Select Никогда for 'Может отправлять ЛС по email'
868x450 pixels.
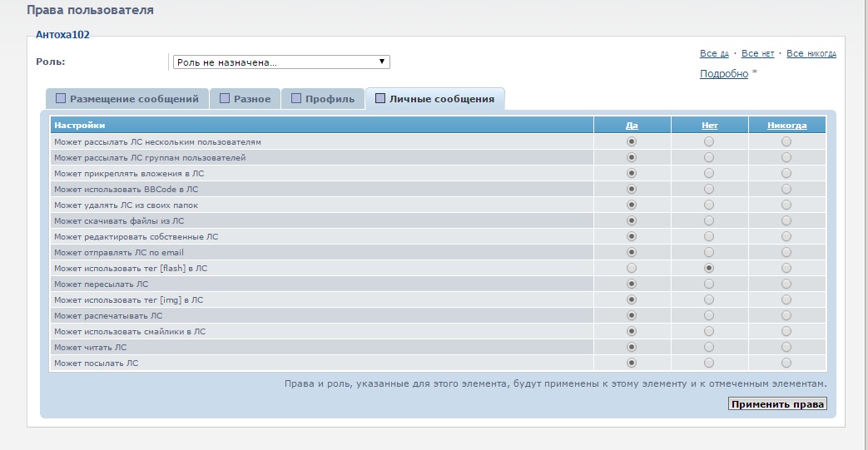pos(786,252)
